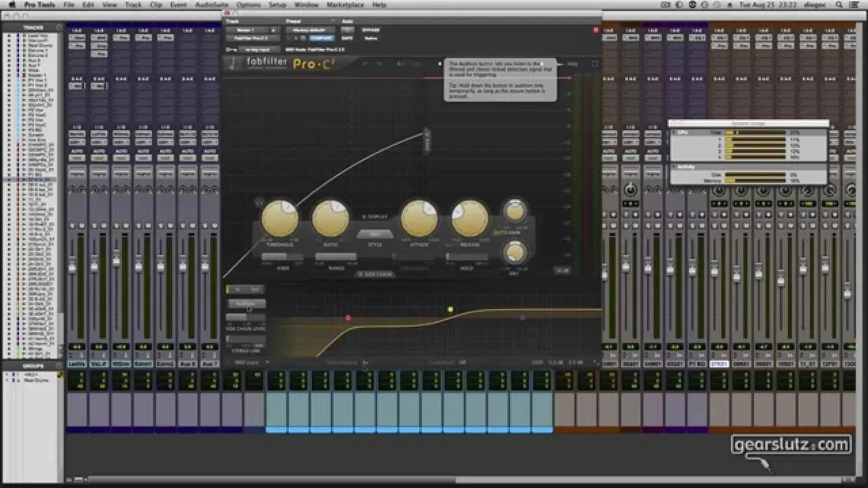868x488 pixels.
Task: Select the red side-chain filter node
Action: [349, 317]
